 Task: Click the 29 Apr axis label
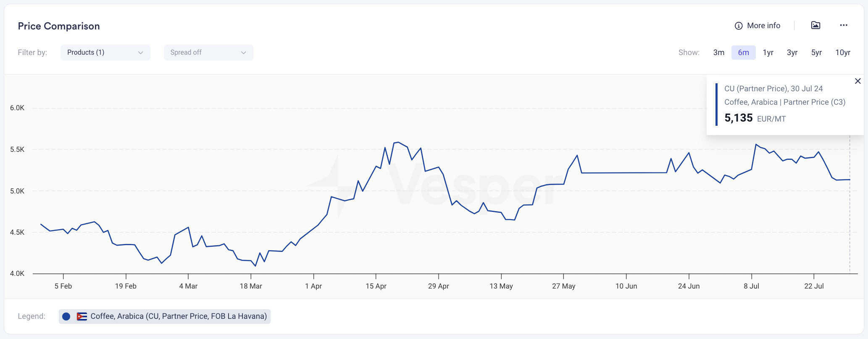coord(438,286)
